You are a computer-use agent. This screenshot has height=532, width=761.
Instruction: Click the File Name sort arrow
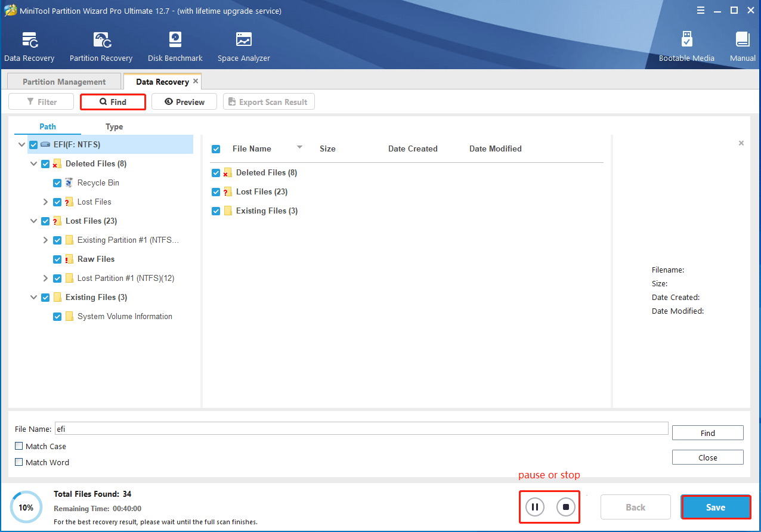tap(300, 147)
